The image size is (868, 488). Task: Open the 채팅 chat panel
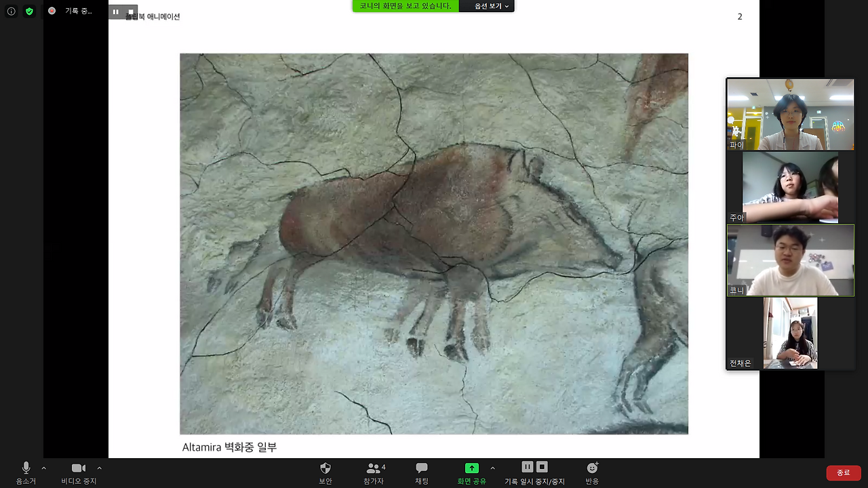tap(422, 473)
